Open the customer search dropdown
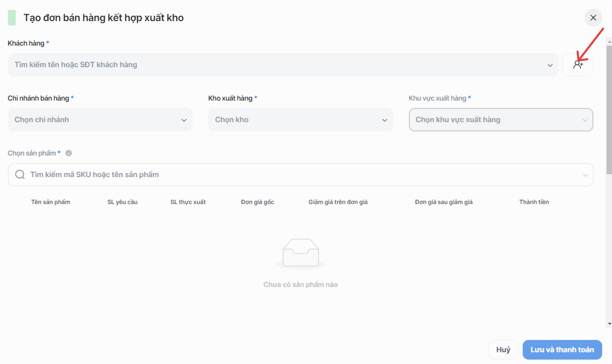 (283, 65)
